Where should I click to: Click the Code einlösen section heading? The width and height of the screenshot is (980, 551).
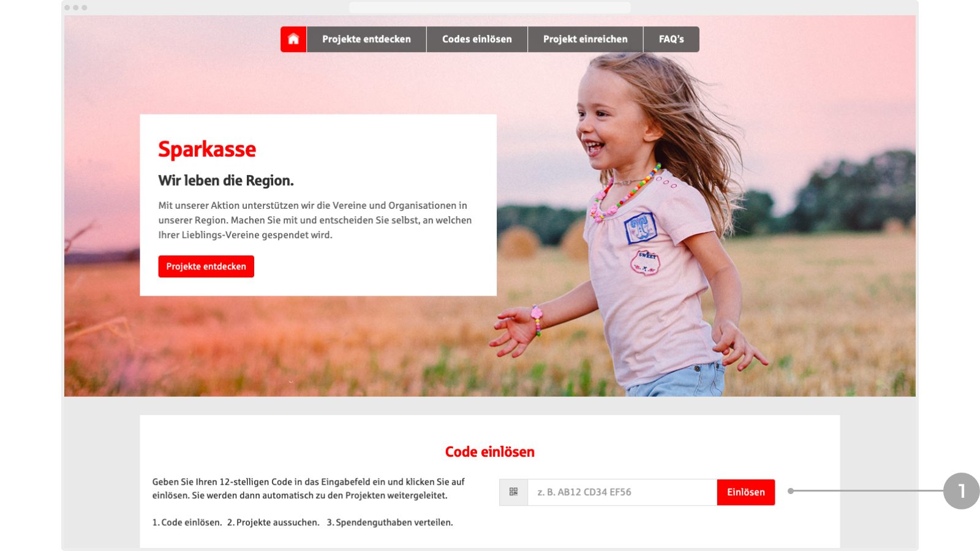click(490, 452)
